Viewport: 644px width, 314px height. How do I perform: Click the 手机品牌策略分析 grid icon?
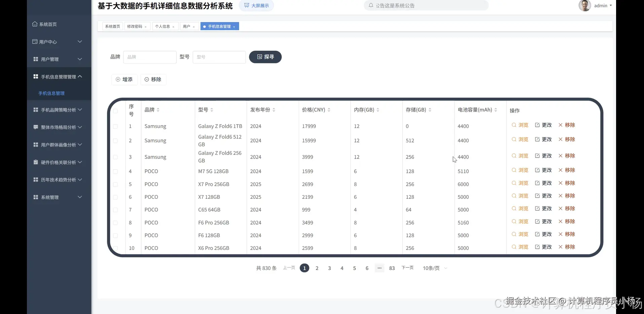36,110
